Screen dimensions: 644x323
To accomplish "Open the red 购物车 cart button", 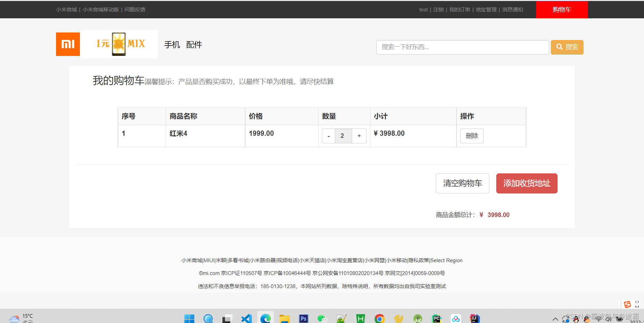I will 562,10.
